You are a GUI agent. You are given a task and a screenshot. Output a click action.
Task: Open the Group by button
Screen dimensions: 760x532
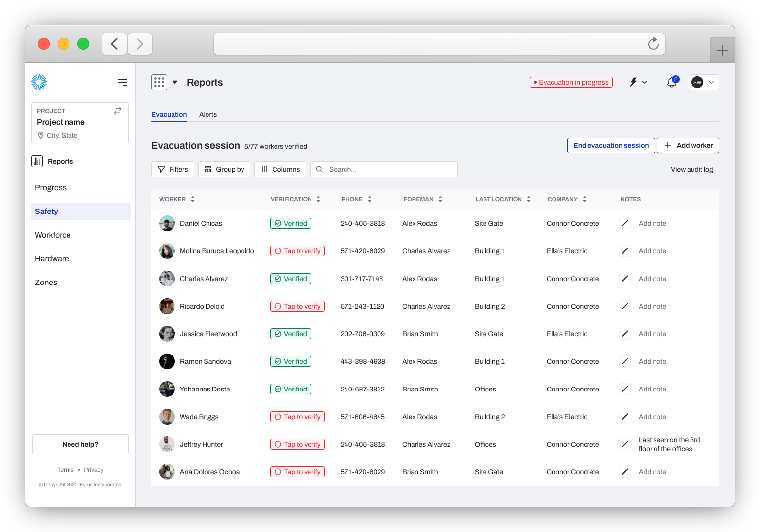(224, 169)
